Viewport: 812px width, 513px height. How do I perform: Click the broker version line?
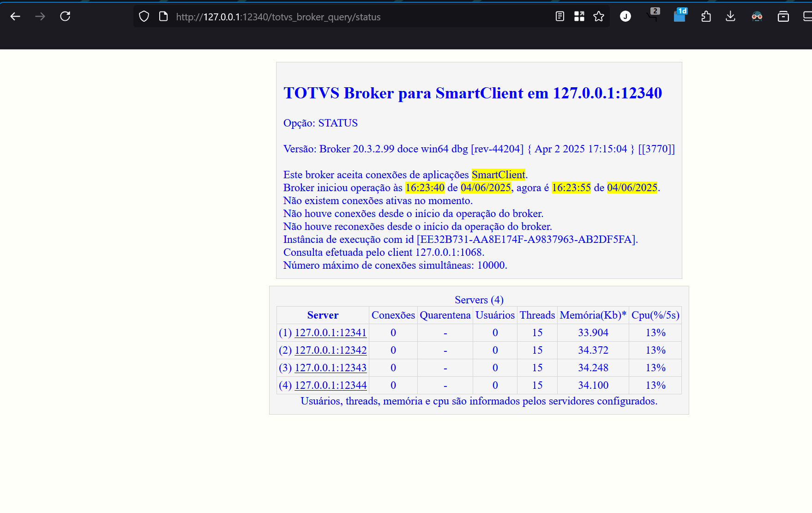click(479, 149)
